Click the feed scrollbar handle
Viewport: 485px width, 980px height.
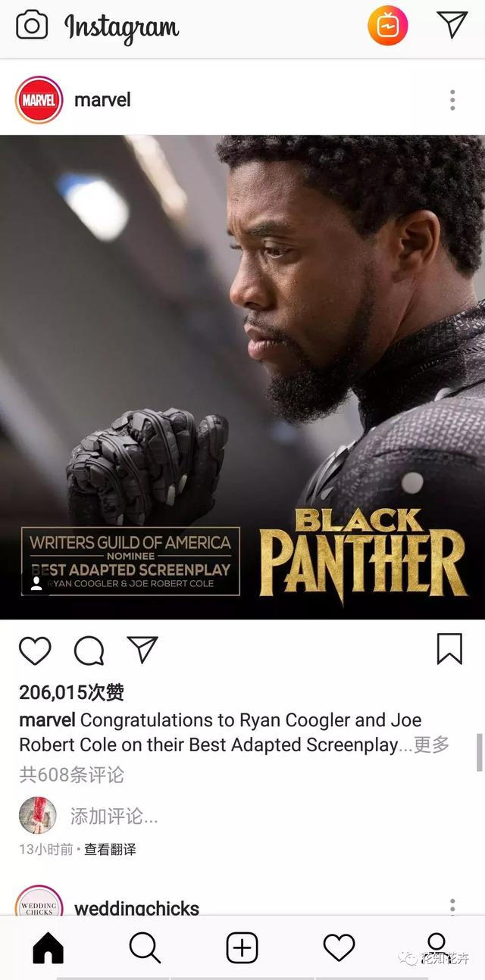coord(479,752)
